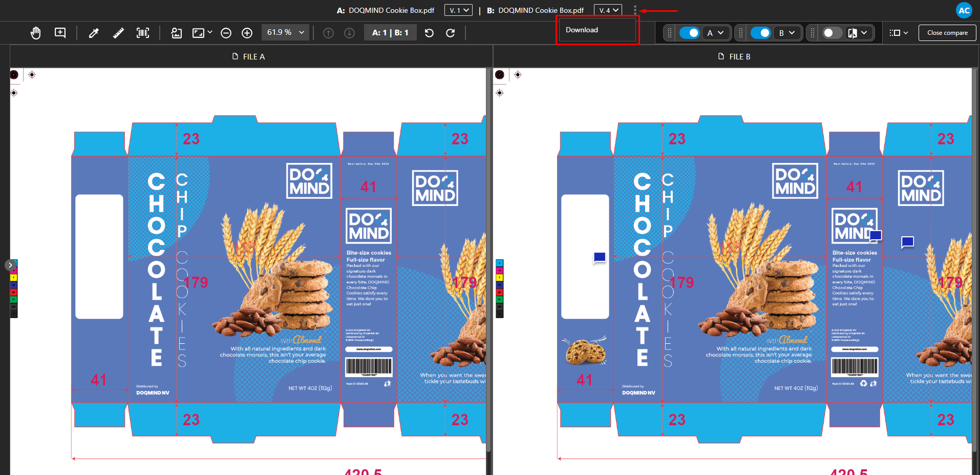
Task: Go to next page with down arrow
Action: pos(350,33)
